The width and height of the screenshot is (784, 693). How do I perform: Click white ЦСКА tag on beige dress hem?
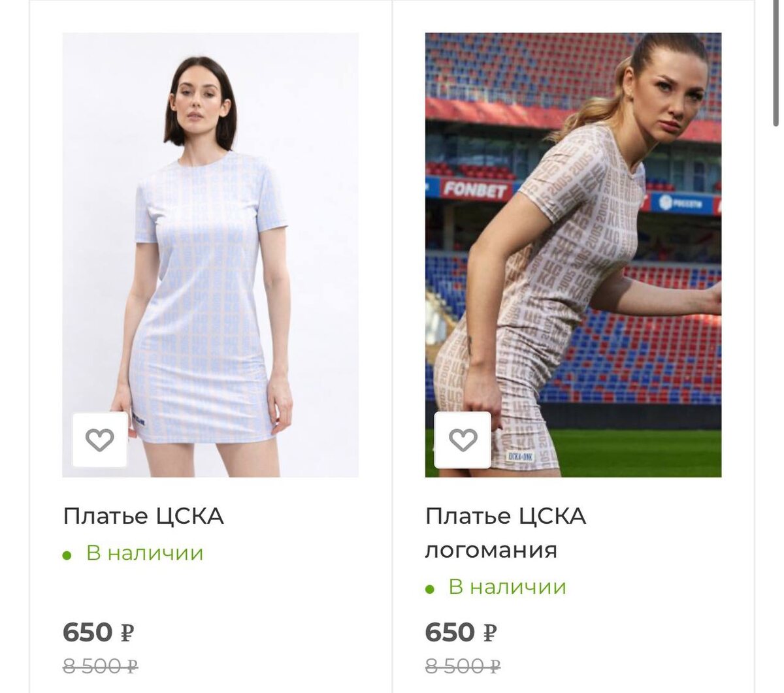pos(521,457)
